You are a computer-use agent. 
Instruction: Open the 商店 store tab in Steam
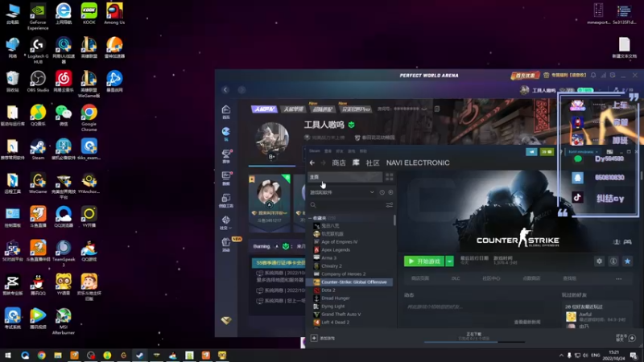tap(338, 163)
